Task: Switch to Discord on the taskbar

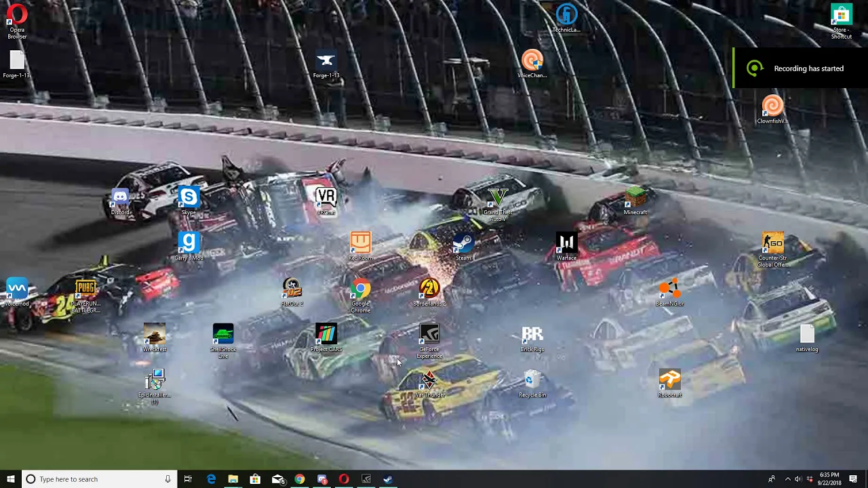Action: coord(321,479)
